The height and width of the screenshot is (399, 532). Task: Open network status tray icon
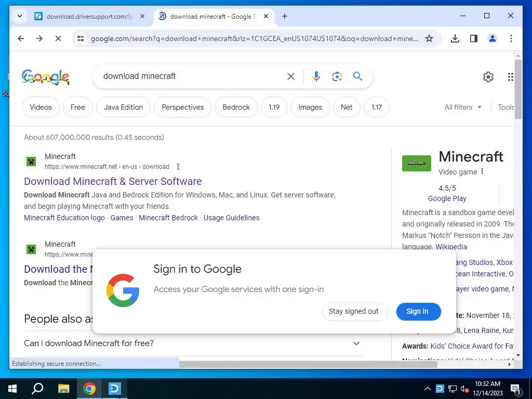453,389
